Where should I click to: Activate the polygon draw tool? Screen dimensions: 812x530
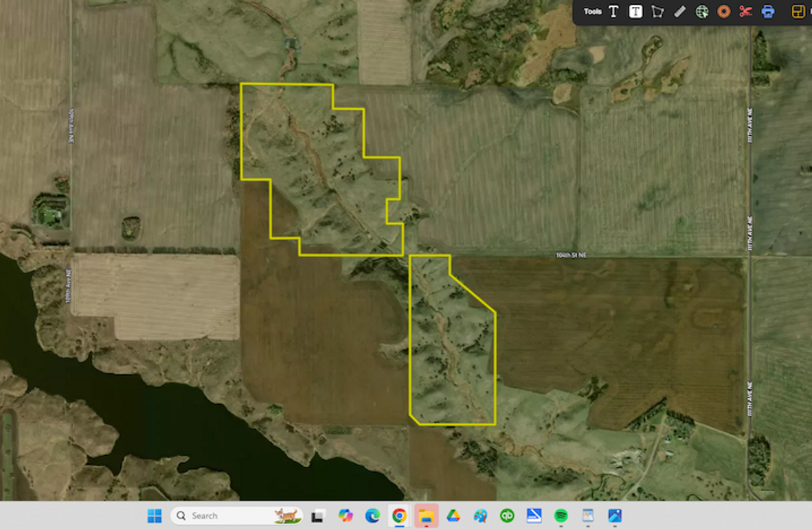point(657,12)
